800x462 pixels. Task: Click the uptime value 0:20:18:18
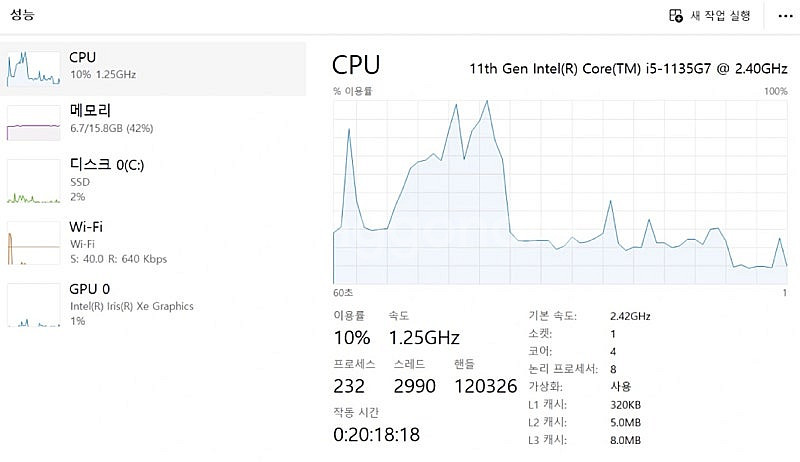point(377,434)
